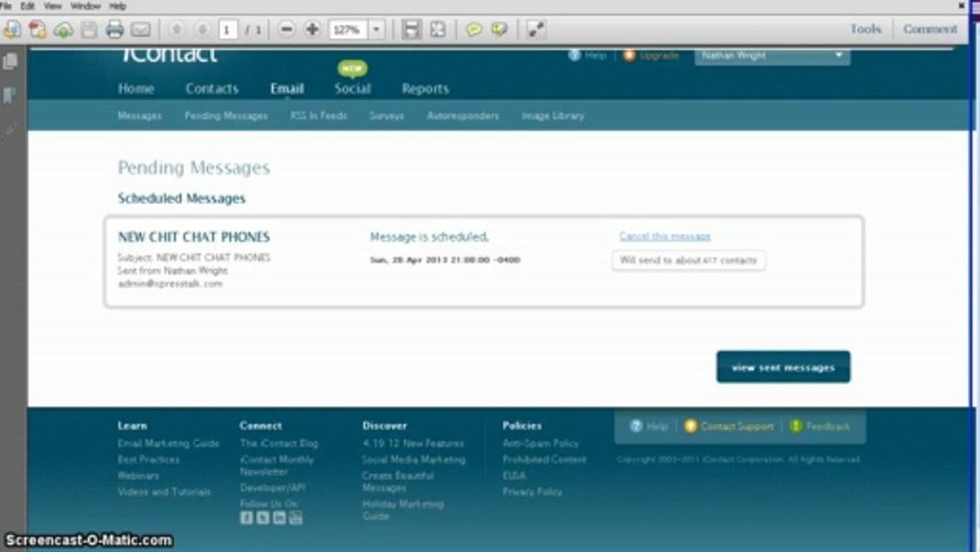Go to previous page using up arrow
The width and height of the screenshot is (980, 552).
[x=176, y=29]
